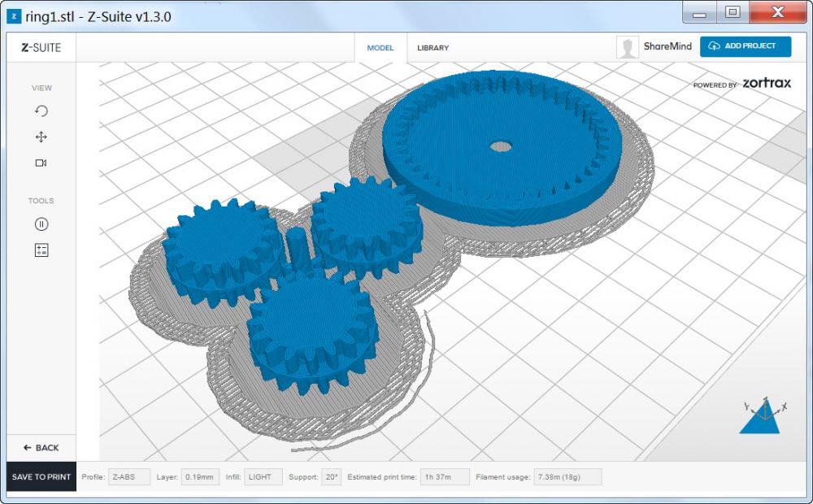Select the Rotate view tool
The height and width of the screenshot is (504, 813).
click(41, 111)
